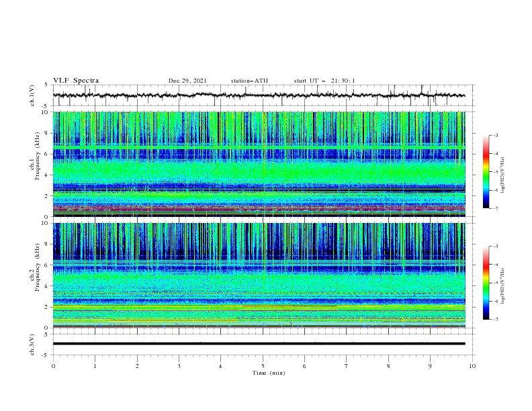Click the "ch.3(V)" axis label
The height and width of the screenshot is (411, 532).
coord(32,345)
